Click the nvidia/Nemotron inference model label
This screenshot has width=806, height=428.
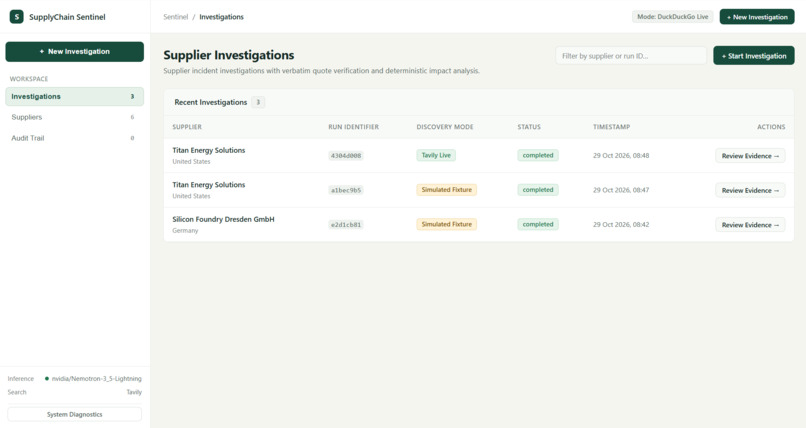pyautogui.click(x=97, y=379)
